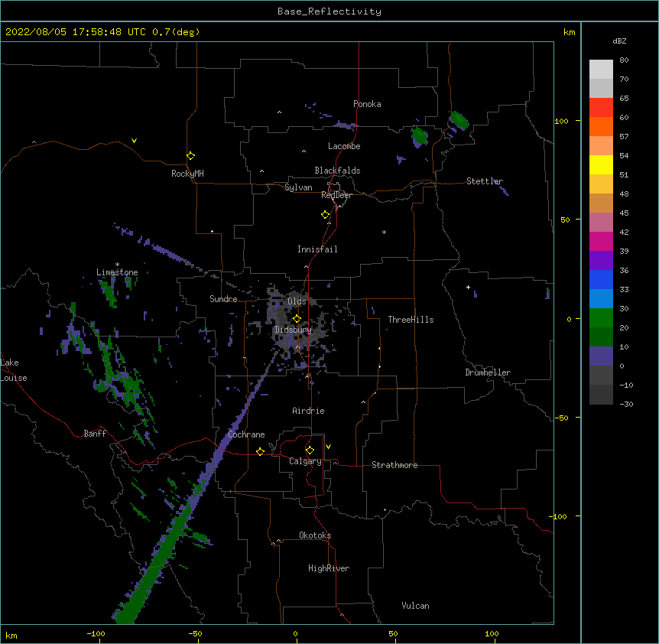Click the Limestone label

coord(117,272)
